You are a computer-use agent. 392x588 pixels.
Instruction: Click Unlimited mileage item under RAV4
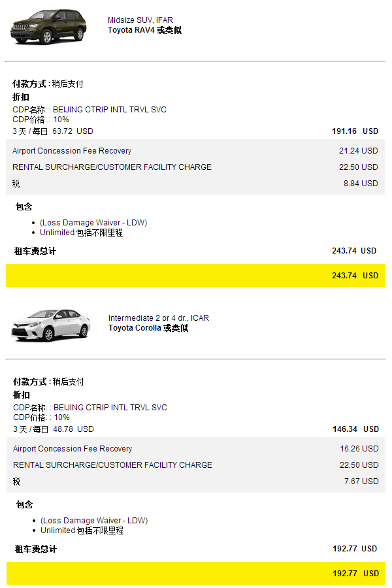pos(82,233)
